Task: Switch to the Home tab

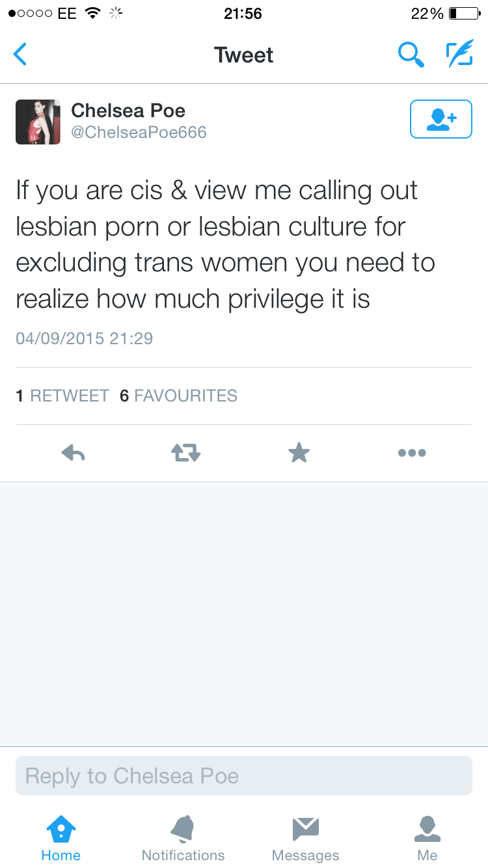Action: pos(61,838)
